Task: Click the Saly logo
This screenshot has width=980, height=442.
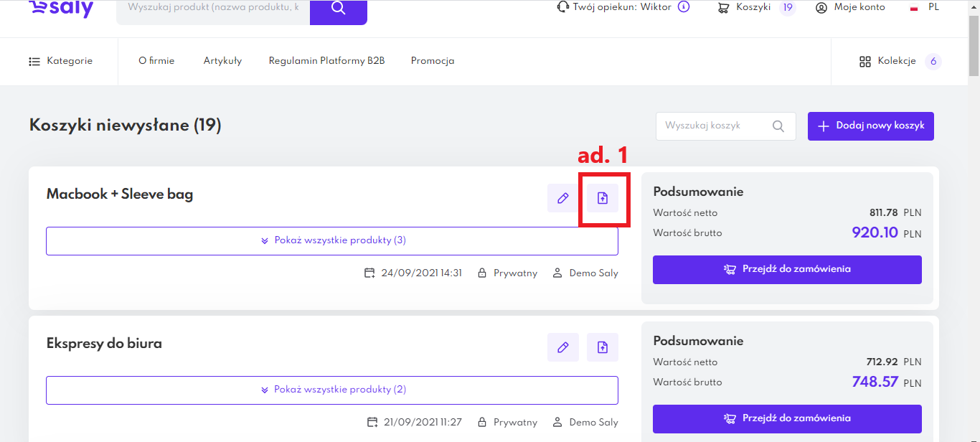Action: (61, 9)
